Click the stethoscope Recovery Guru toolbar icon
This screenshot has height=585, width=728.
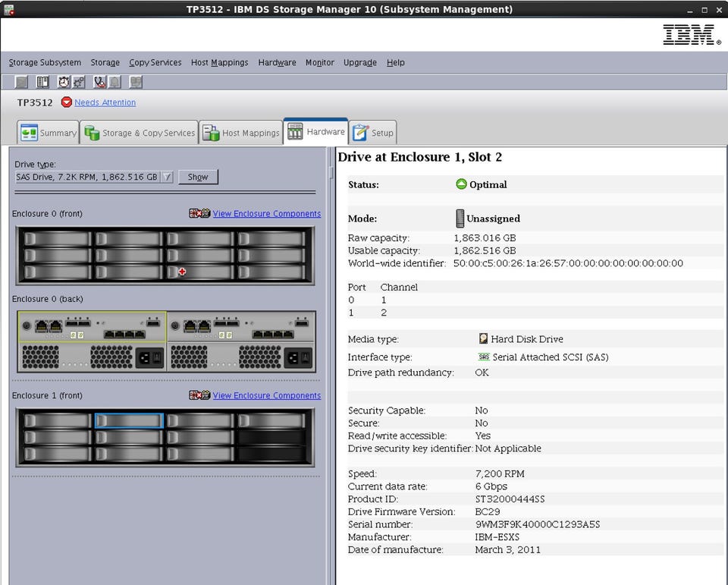pos(99,82)
